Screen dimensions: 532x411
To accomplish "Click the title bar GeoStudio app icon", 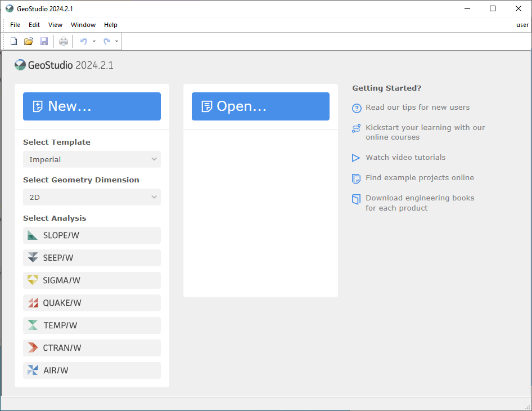I will pos(10,8).
